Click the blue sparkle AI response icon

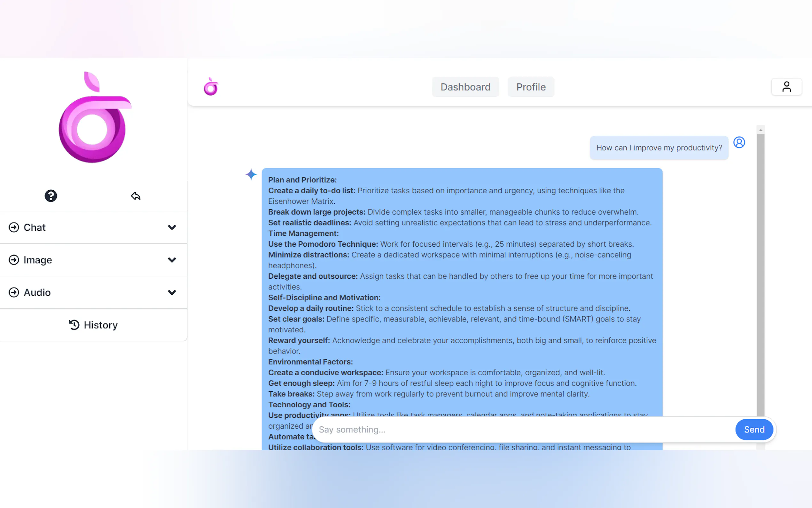(x=251, y=174)
